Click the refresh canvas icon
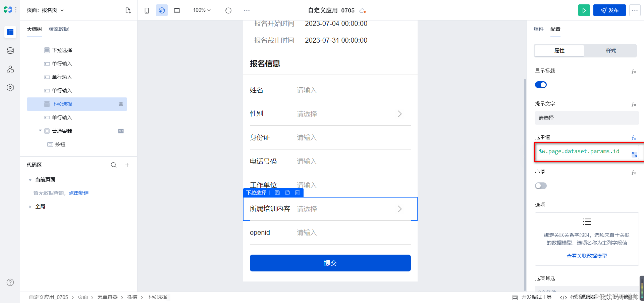 point(228,10)
